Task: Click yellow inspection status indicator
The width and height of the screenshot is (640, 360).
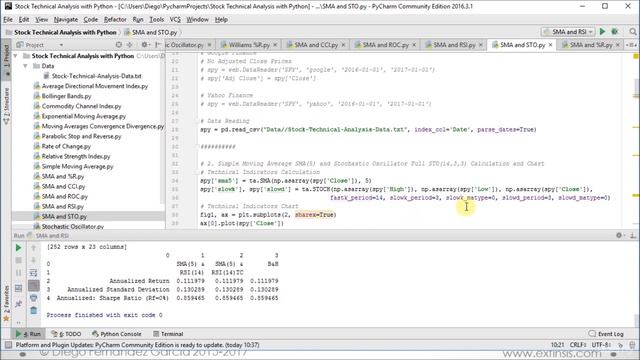Action: (636, 56)
